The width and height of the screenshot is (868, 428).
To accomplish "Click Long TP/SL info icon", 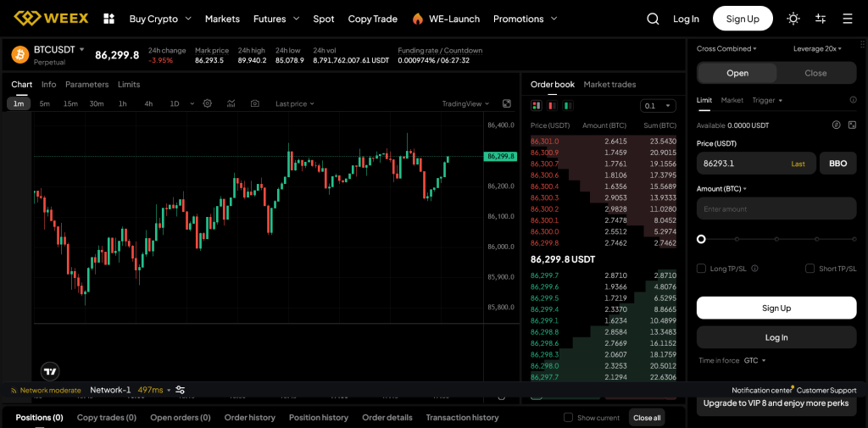I will click(754, 269).
